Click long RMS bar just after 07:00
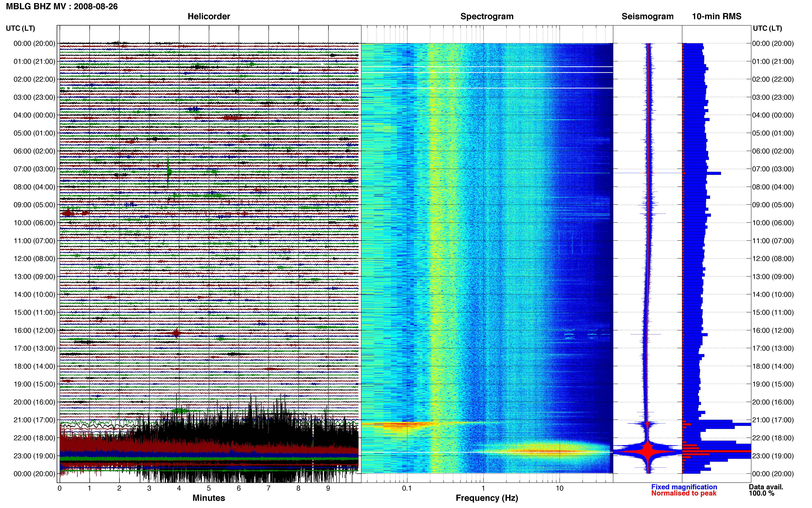 702,173
